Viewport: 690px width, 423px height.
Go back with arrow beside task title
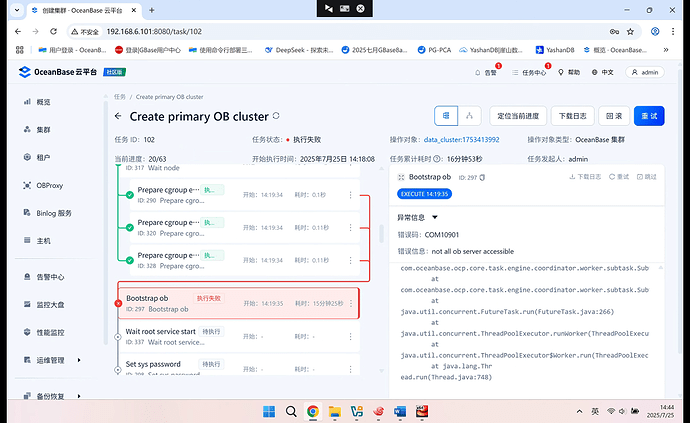pos(118,116)
